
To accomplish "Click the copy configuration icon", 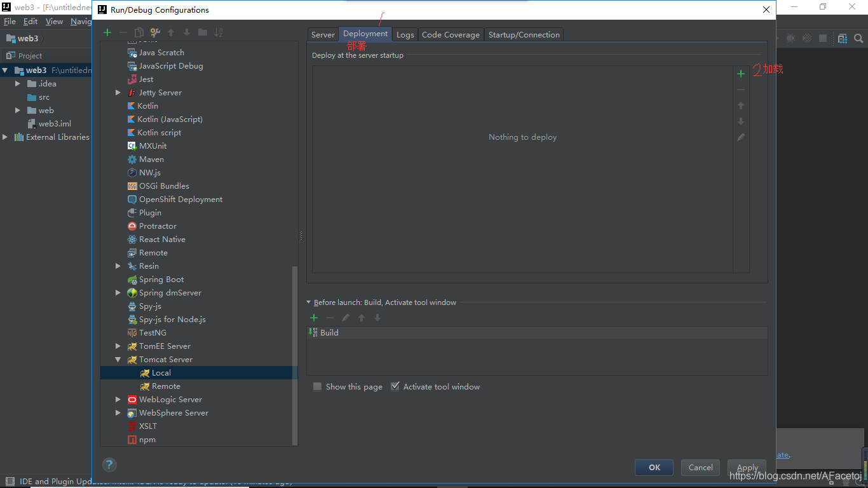I will click(139, 32).
